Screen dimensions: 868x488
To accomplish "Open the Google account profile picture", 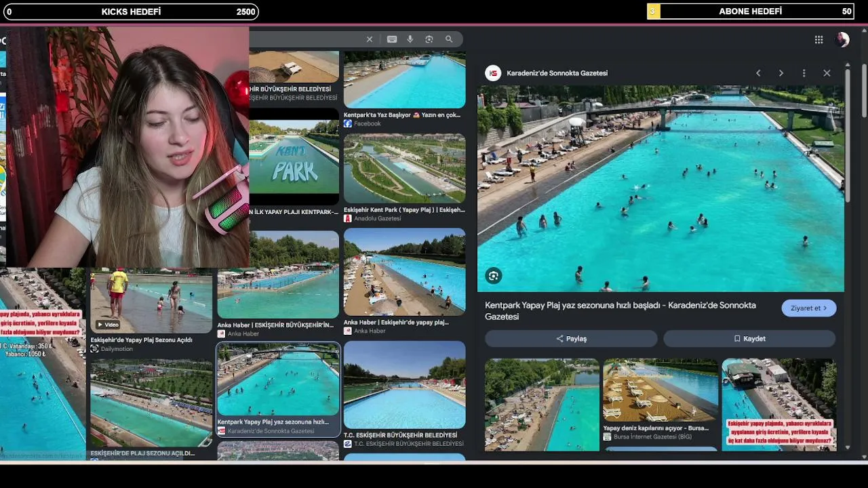I will [842, 39].
